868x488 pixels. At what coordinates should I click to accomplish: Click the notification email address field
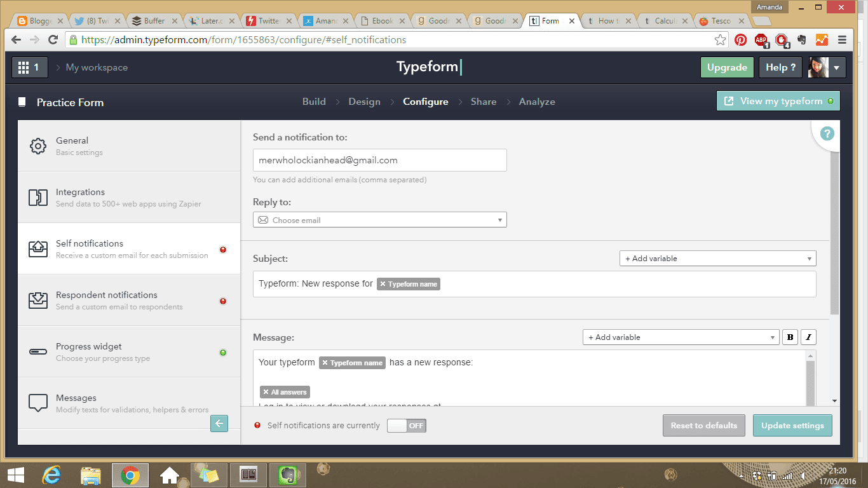tap(380, 160)
